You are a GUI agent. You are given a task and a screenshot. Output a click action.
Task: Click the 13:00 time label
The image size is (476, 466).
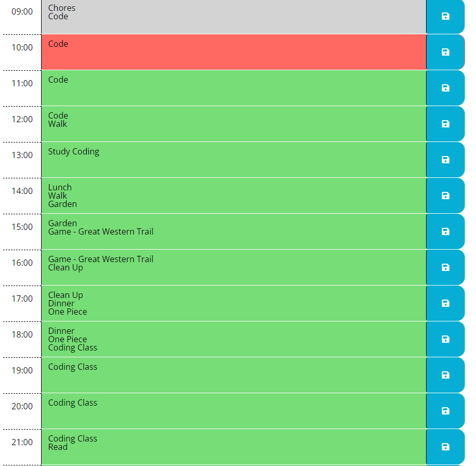21,155
